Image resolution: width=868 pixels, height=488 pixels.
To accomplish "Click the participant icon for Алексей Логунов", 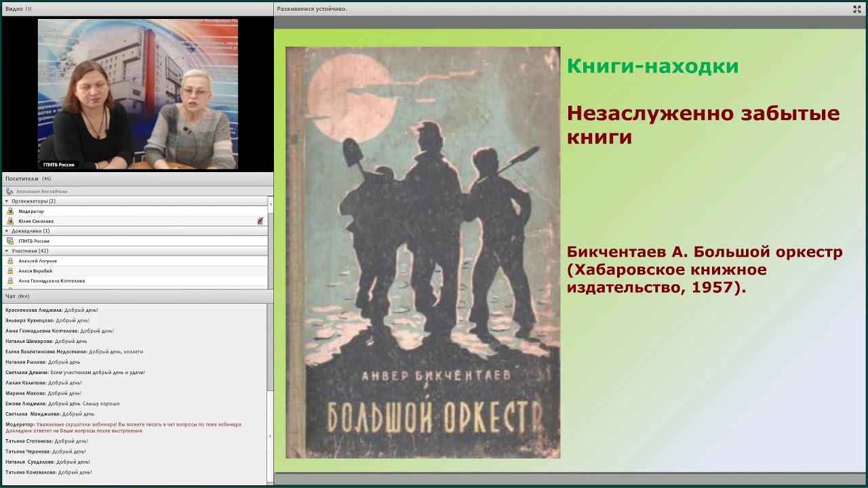I will point(10,261).
